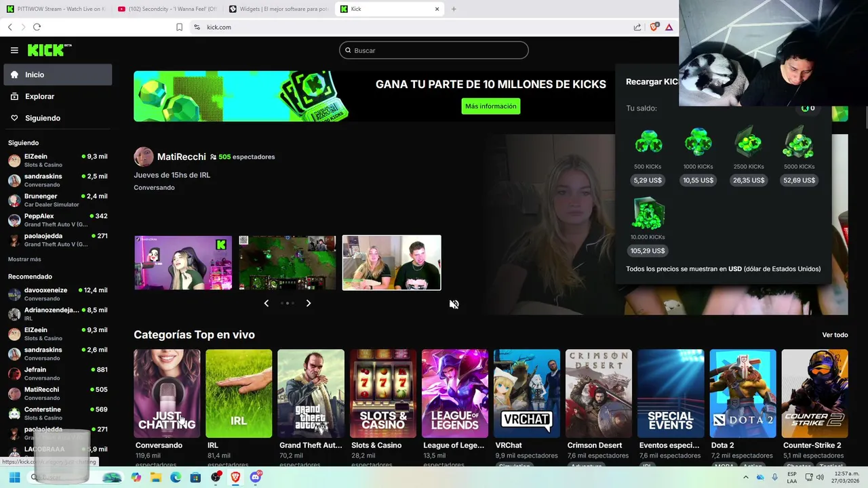Image resolution: width=868 pixels, height=488 pixels.
Task: Click the browser back arrow
Action: (x=10, y=27)
